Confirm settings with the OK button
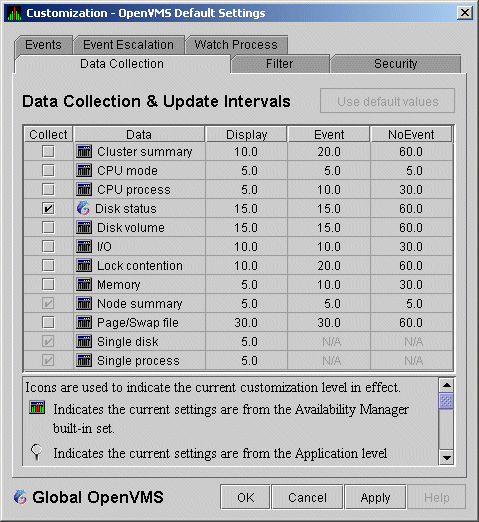The height and width of the screenshot is (522, 479). pyautogui.click(x=245, y=497)
